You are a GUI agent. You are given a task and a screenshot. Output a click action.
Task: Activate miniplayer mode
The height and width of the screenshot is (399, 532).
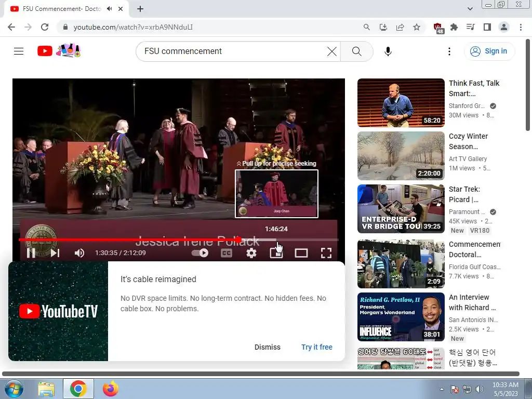pos(276,253)
